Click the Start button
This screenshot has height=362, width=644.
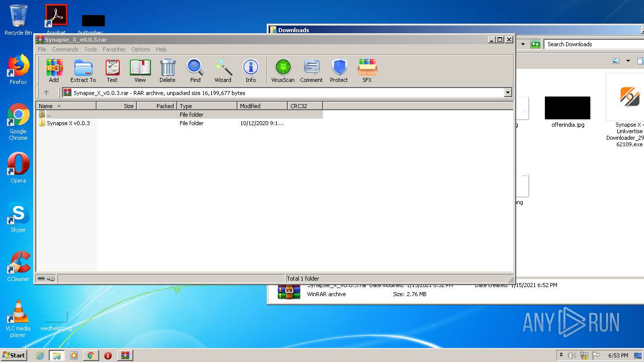click(x=14, y=355)
